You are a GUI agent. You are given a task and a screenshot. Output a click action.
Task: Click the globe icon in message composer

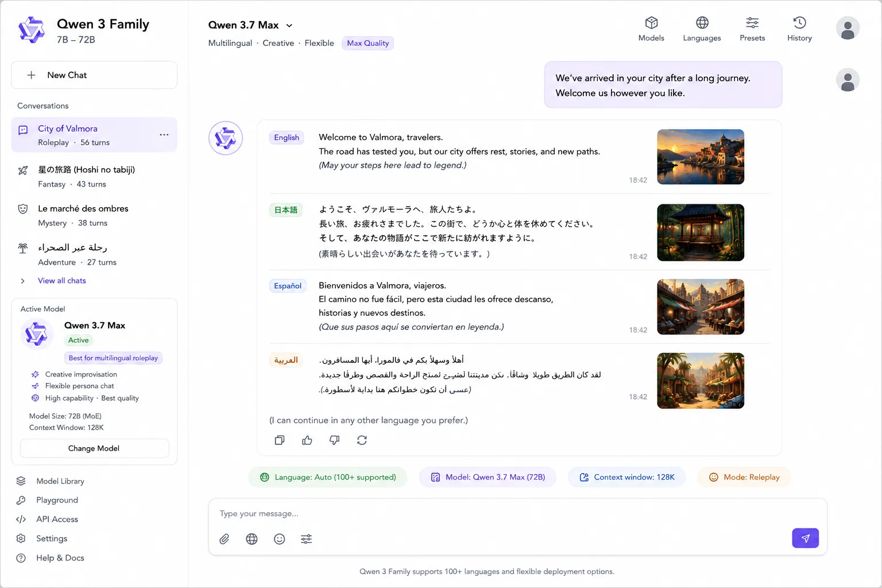click(252, 539)
